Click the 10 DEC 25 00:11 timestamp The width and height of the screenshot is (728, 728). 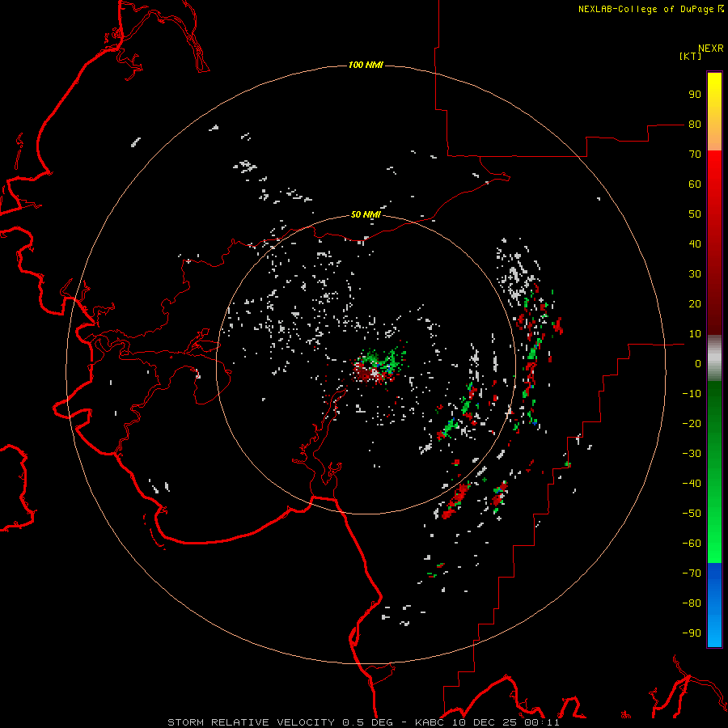506,722
